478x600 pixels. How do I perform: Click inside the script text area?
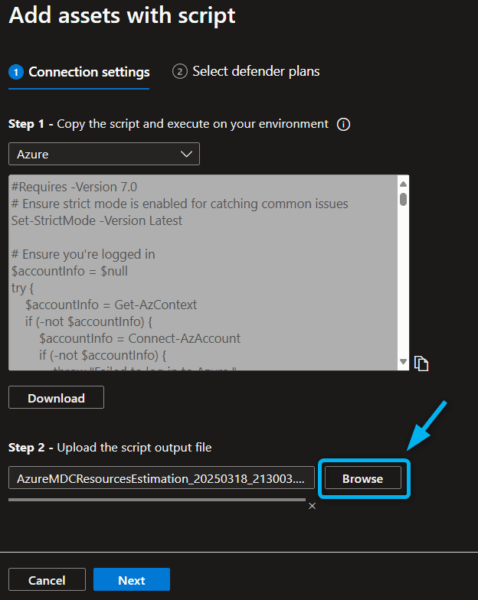(x=203, y=272)
